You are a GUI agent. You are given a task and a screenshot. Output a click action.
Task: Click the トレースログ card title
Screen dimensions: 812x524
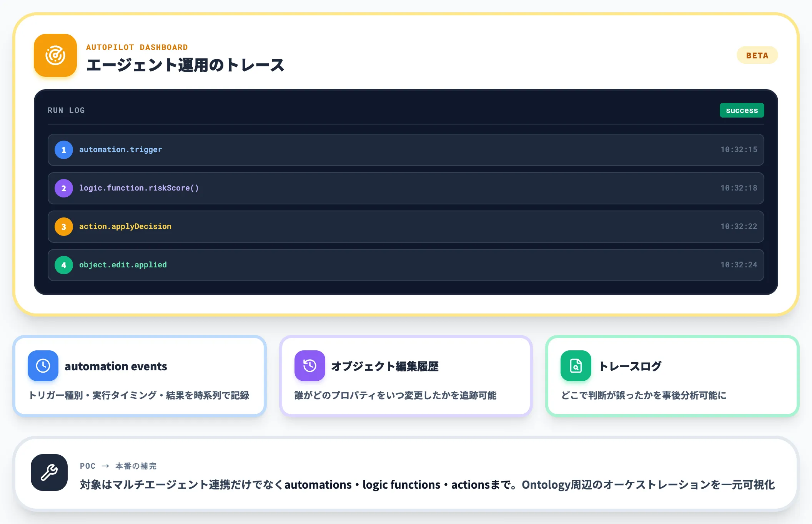(630, 366)
